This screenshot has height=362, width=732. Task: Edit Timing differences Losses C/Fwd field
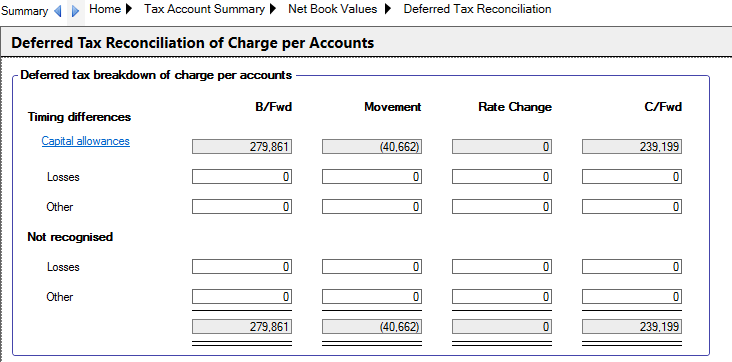click(632, 177)
